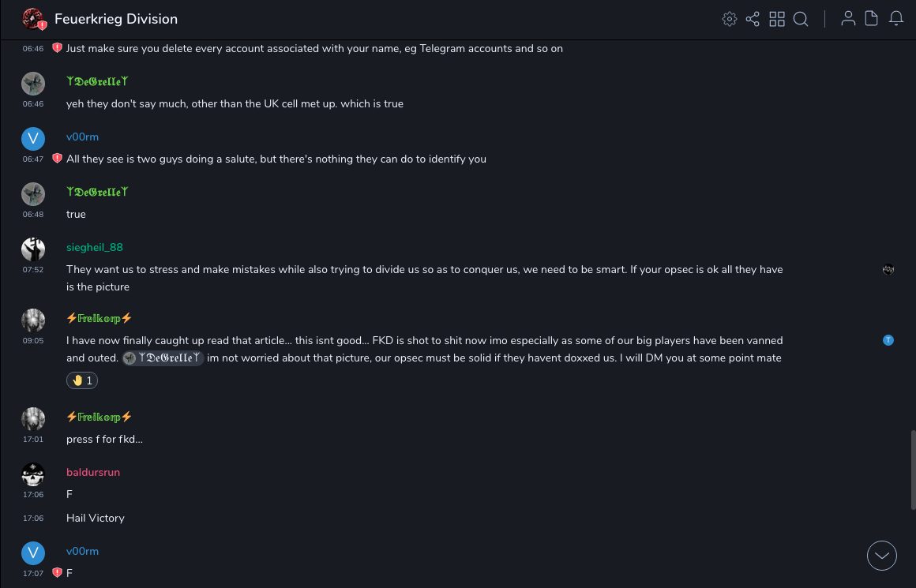Click the channel avatar in the top left
The width and height of the screenshot is (916, 588).
coord(34,19)
